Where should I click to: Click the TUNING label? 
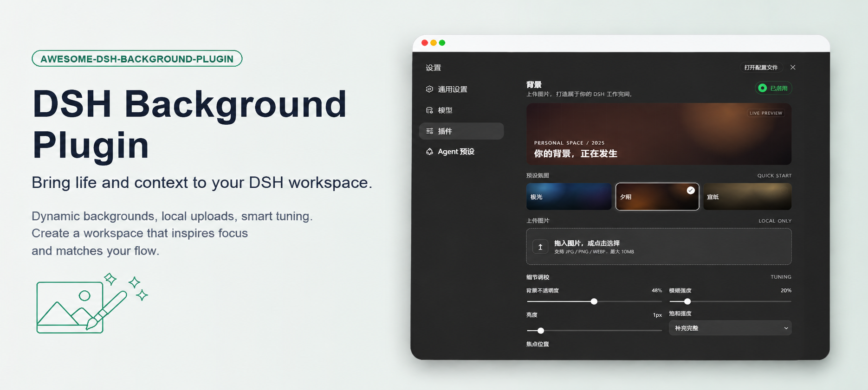tap(781, 277)
